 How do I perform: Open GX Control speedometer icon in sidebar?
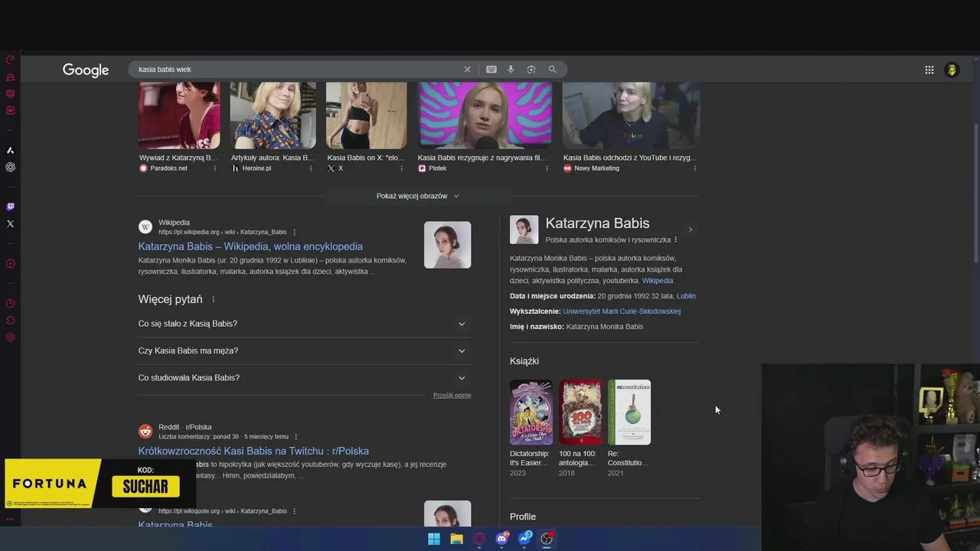pyautogui.click(x=10, y=60)
